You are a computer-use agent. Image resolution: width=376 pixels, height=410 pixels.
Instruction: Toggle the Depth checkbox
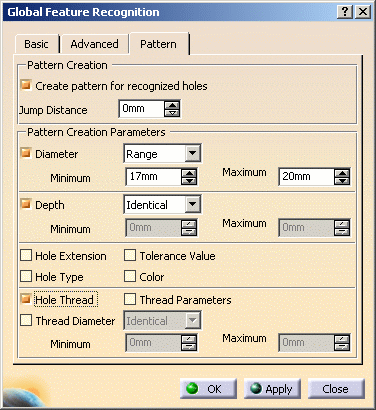26,204
